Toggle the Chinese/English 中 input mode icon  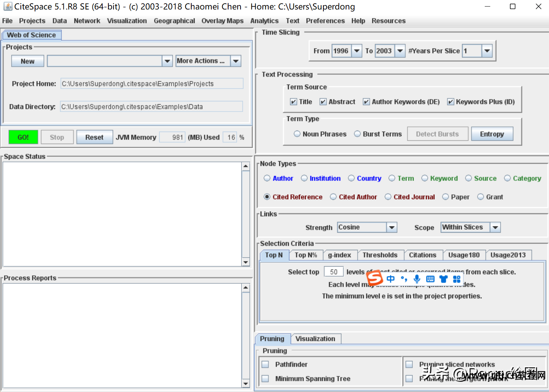coord(391,279)
